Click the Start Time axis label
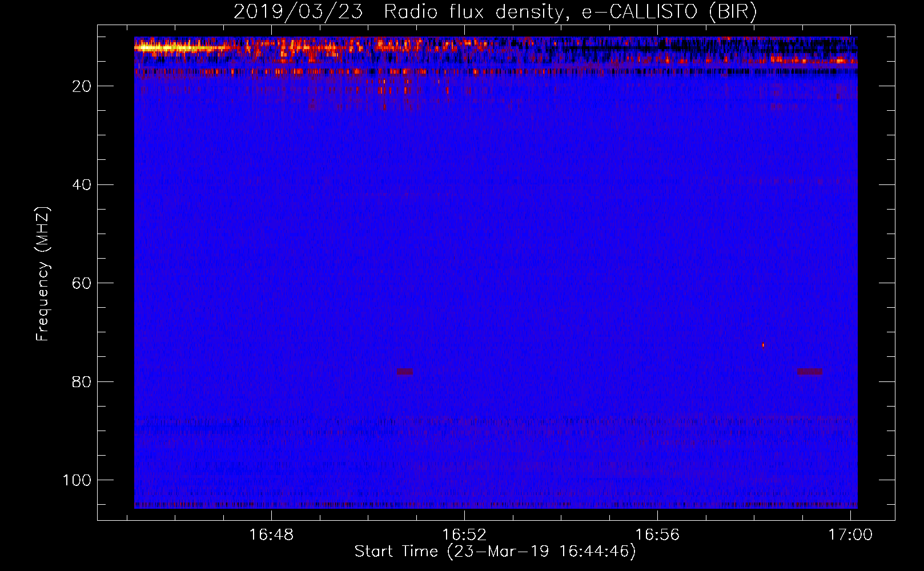 pyautogui.click(x=495, y=551)
